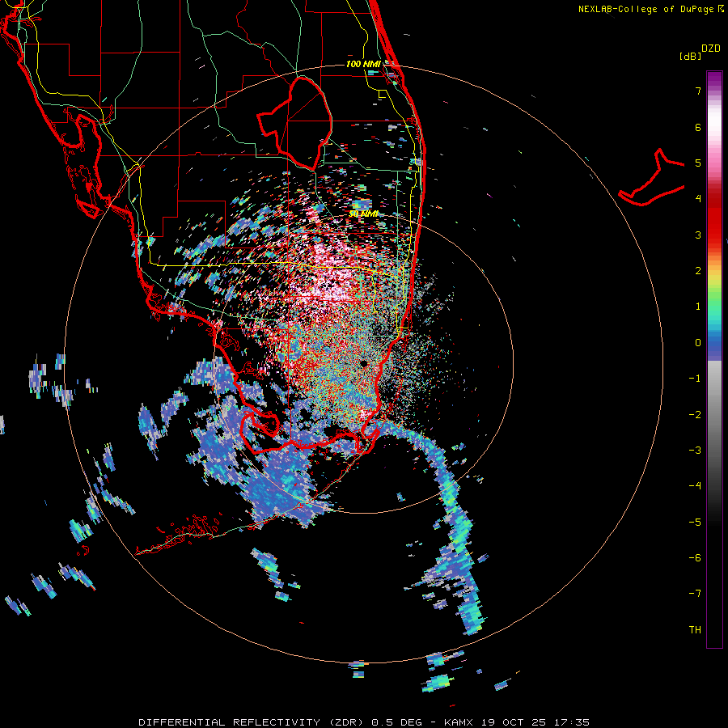Viewport: 728px width, 728px height.
Task: Click the positive 4 scale tick label
Action: (x=698, y=199)
